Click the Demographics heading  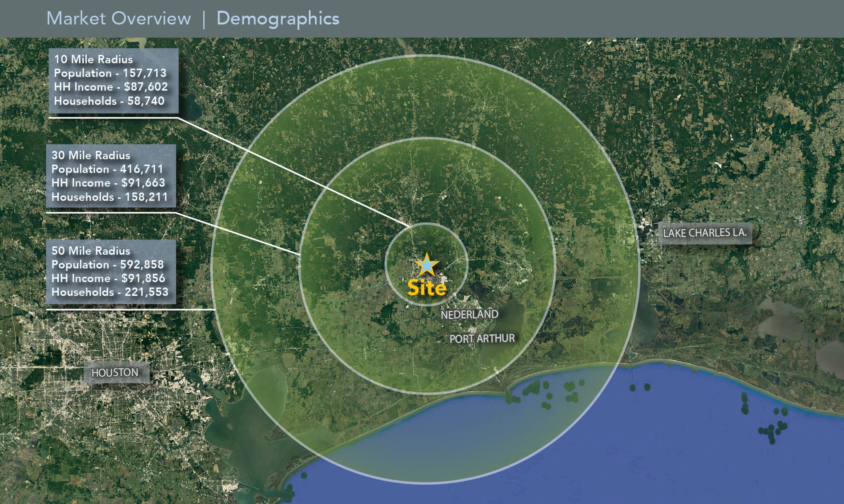pos(278,18)
